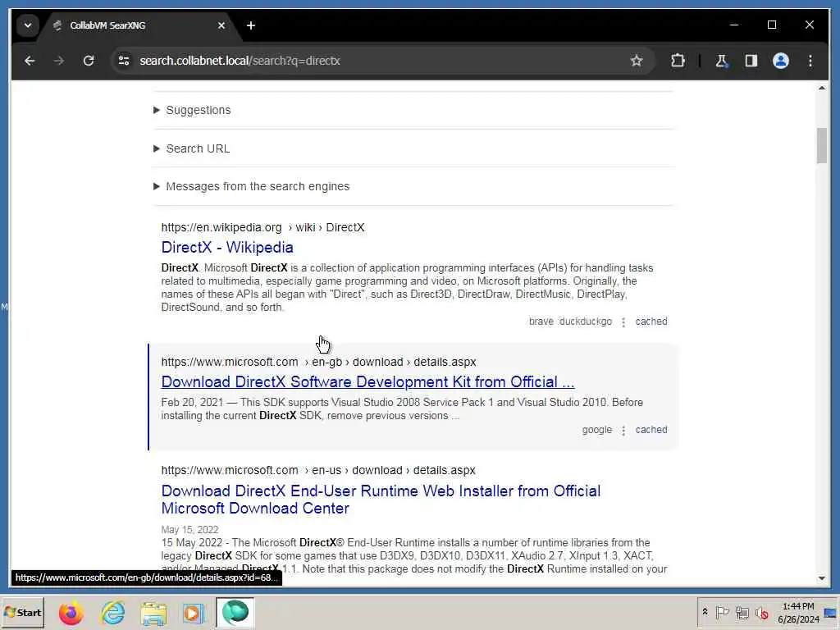The width and height of the screenshot is (840, 630).
Task: Open site information icon in address bar
Action: pos(124,61)
